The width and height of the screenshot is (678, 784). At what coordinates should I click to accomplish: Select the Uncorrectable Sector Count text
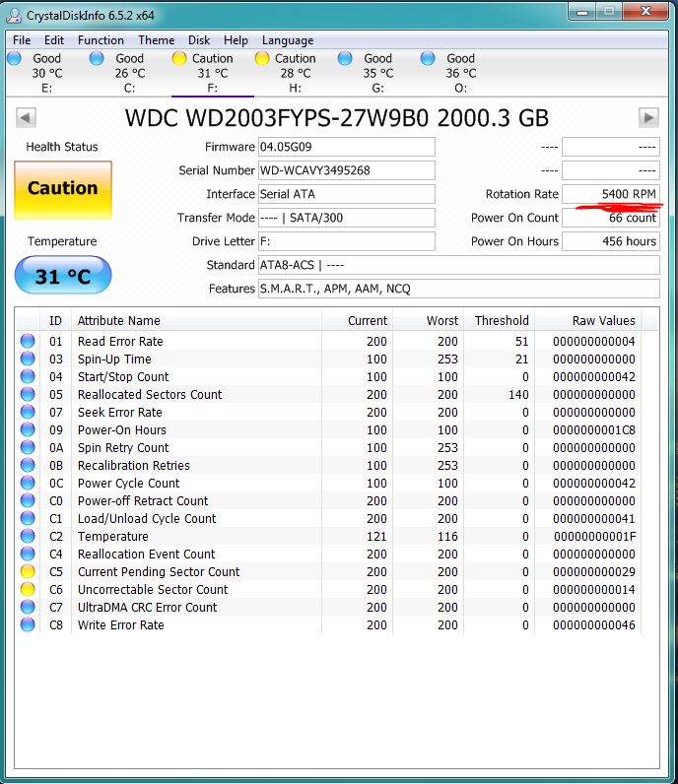pos(153,590)
